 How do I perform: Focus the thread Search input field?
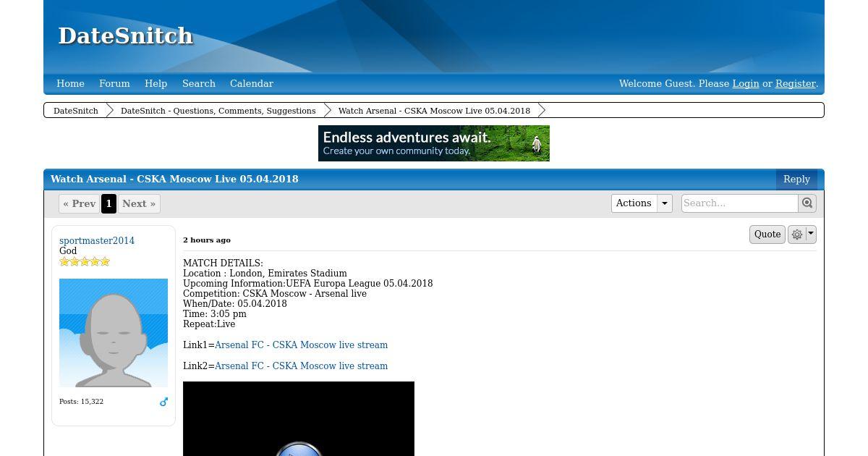tap(740, 203)
